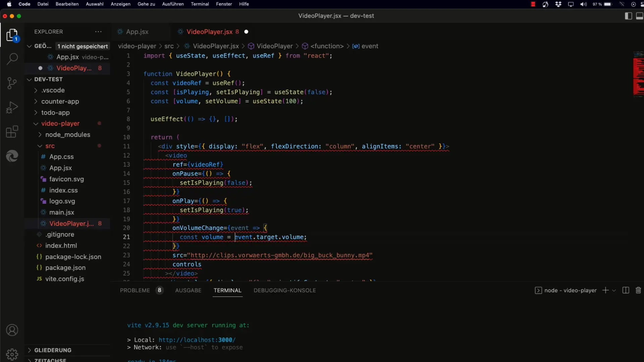Viewport: 644px width, 362px height.
Task: Open the Fenster menu
Action: tap(224, 4)
